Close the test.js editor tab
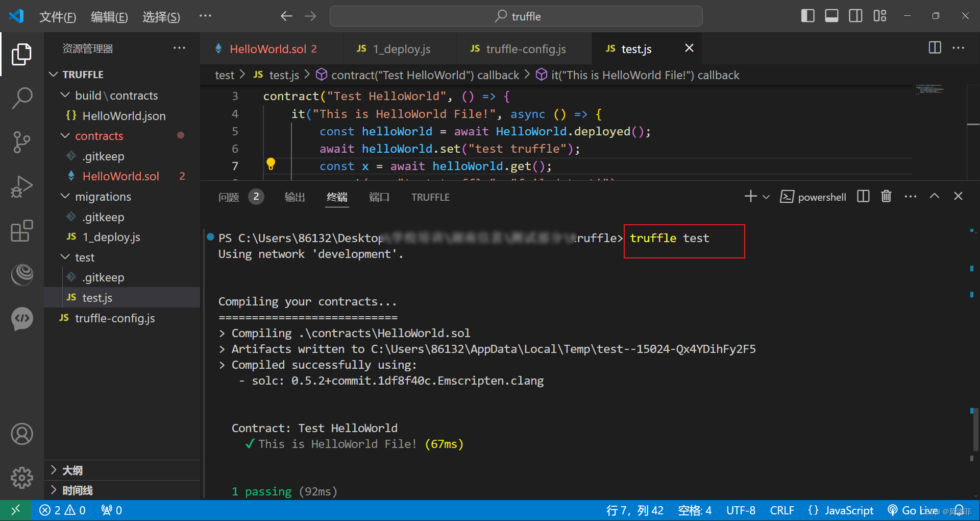This screenshot has width=980, height=521. tap(689, 48)
